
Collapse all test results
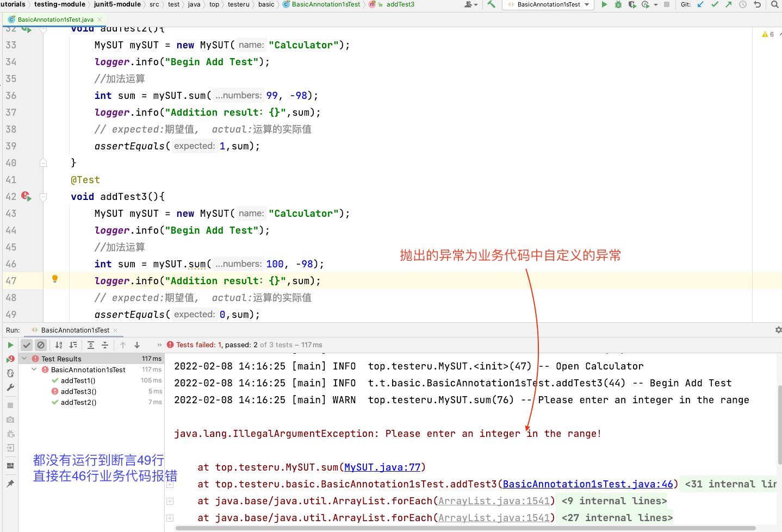[105, 345]
